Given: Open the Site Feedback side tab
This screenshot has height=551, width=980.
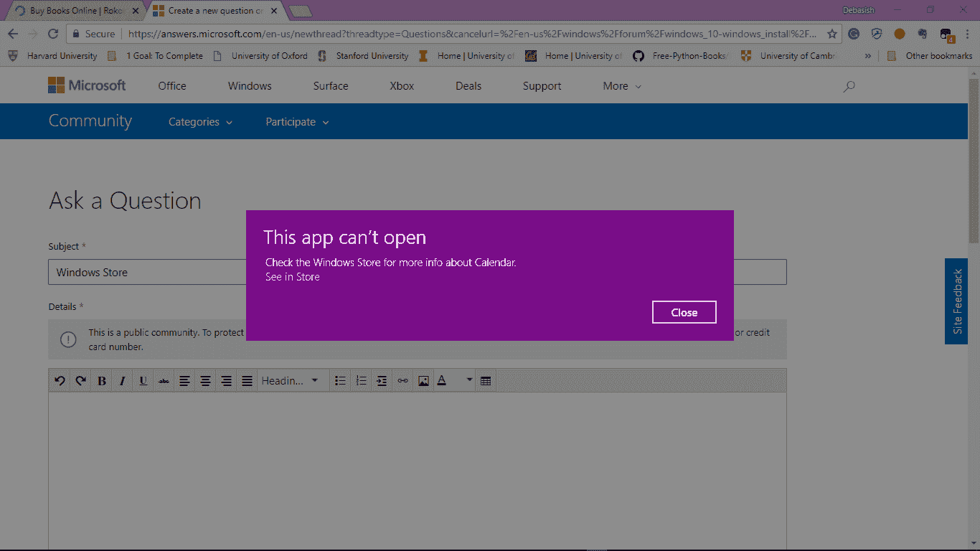Looking at the screenshot, I should pyautogui.click(x=956, y=301).
